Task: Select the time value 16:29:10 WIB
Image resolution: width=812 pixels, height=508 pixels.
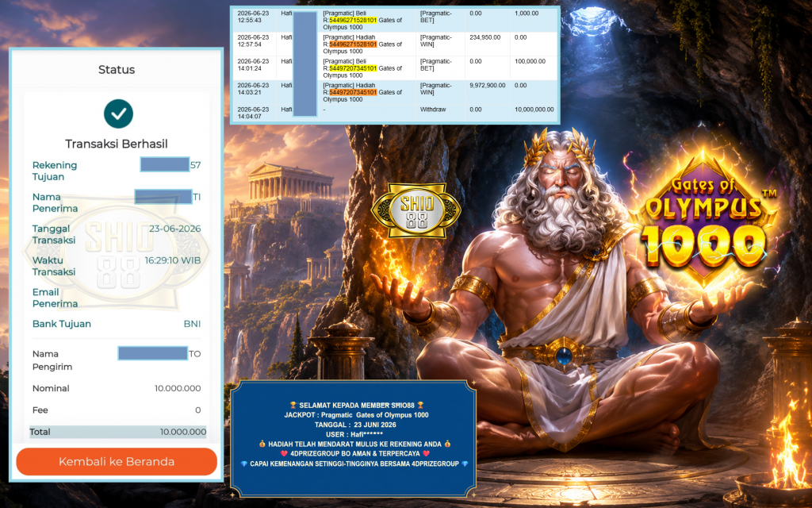Action: click(173, 260)
